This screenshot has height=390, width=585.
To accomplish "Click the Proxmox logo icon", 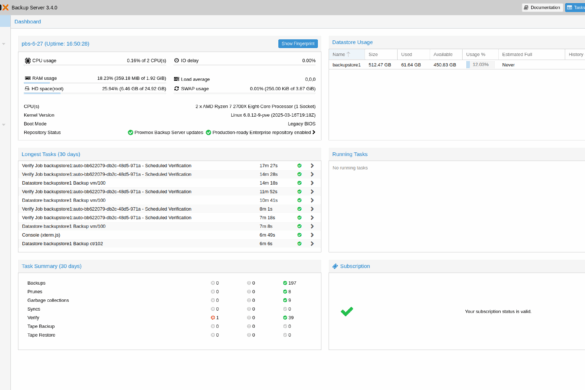I will coord(4,7).
